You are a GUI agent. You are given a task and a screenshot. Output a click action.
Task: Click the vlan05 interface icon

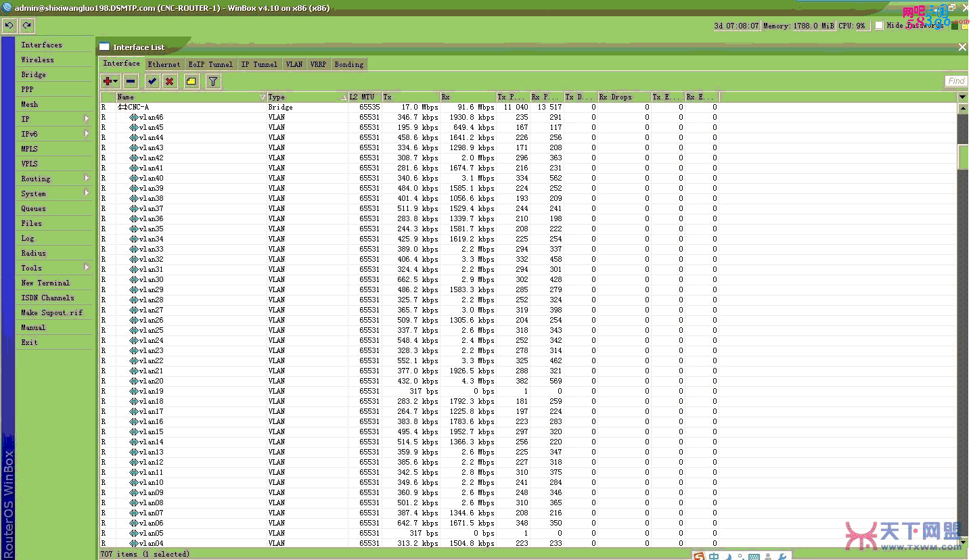(x=133, y=533)
